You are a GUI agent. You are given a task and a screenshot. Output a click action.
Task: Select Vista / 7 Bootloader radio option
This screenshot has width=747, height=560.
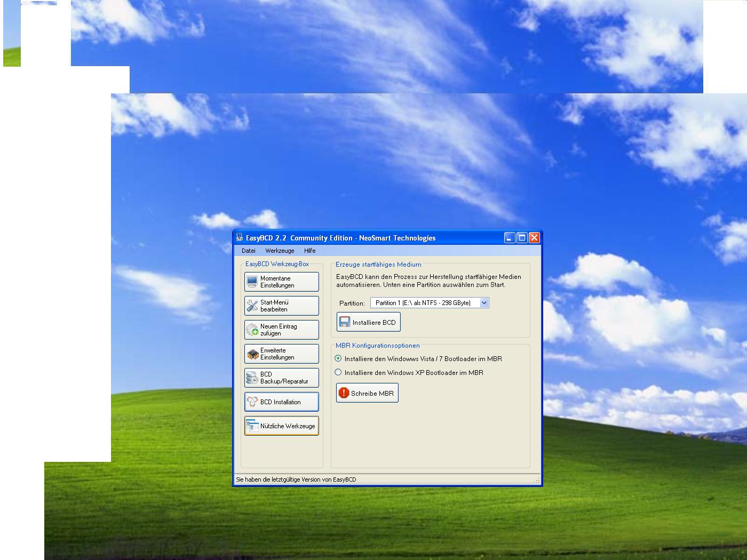[338, 358]
